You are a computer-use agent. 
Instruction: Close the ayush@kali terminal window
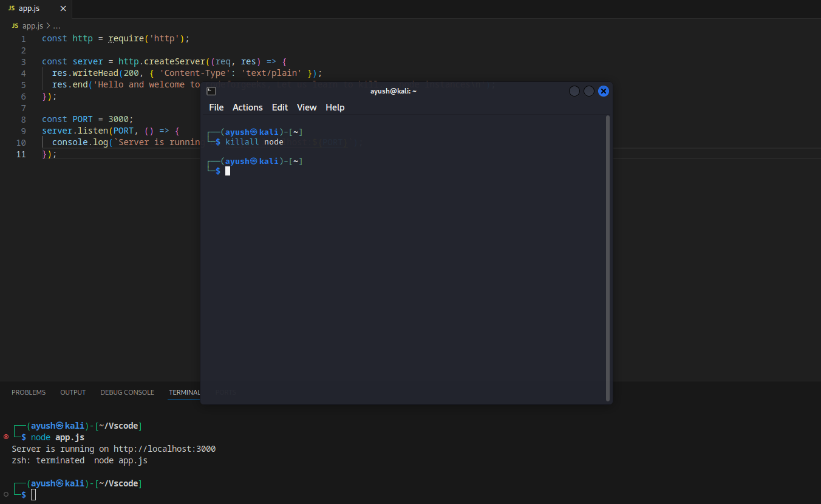pos(604,91)
